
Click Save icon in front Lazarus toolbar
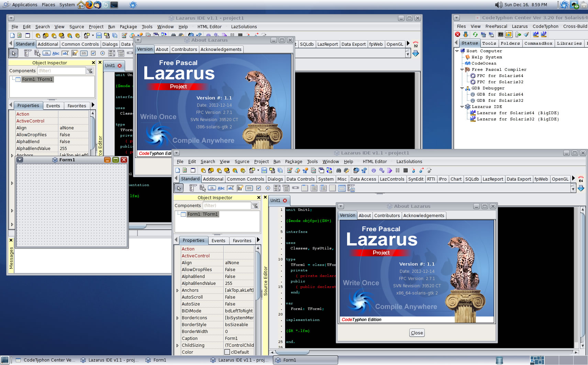[x=264, y=170]
